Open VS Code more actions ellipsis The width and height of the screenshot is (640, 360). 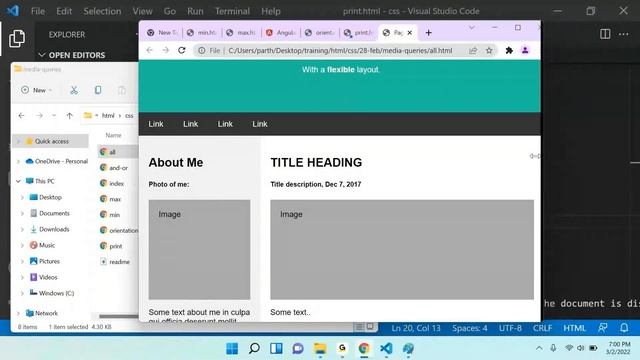tap(623, 34)
